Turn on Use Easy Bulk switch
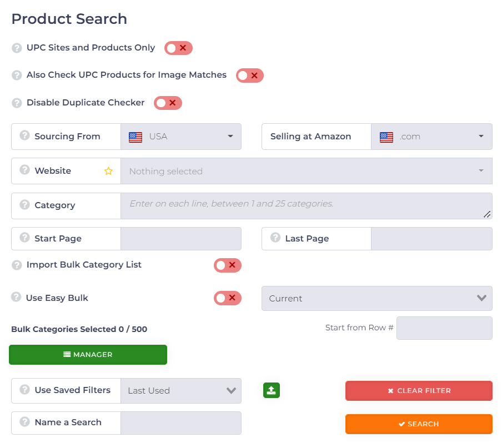Screen dimensions: 502x448 [227, 298]
